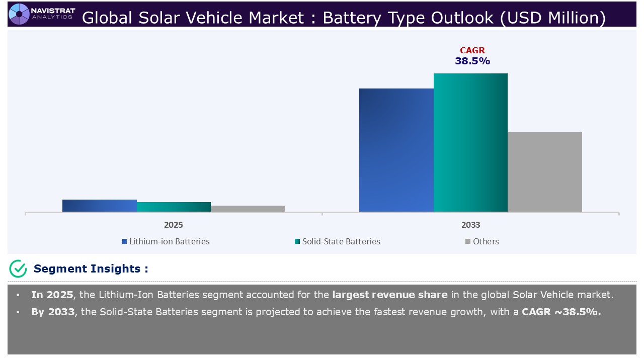Click the "Solid-State Batteries" legend label

pyautogui.click(x=341, y=242)
